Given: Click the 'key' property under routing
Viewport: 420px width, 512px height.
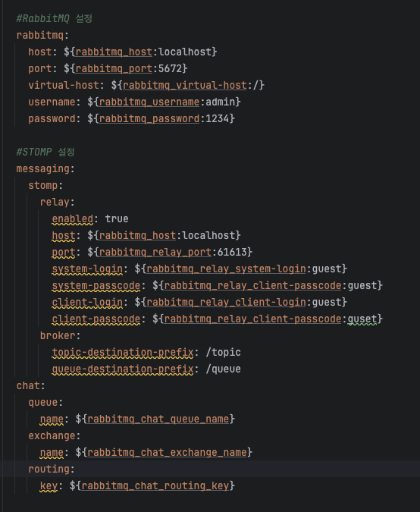Looking at the screenshot, I should [x=49, y=485].
